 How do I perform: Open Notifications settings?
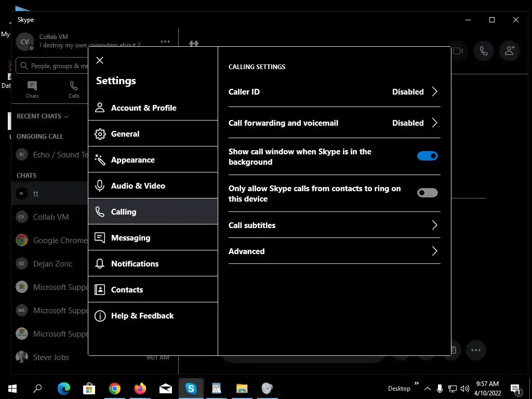tap(153, 263)
